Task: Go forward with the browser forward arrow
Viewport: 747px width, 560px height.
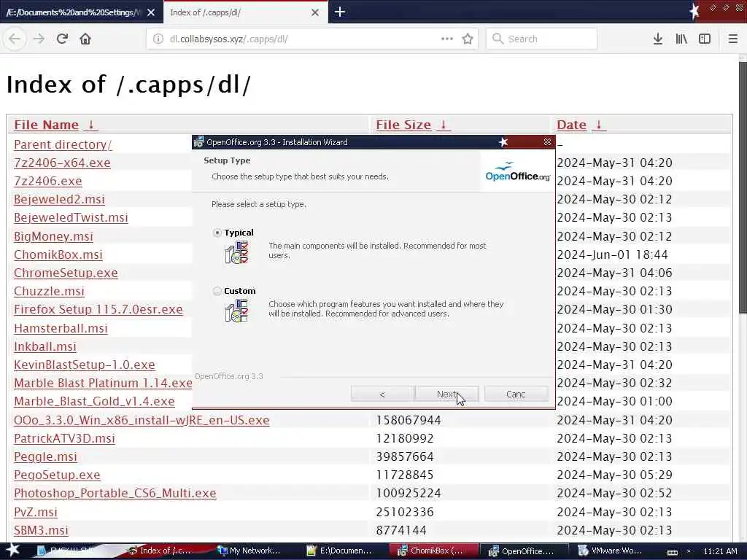Action: coord(39,39)
